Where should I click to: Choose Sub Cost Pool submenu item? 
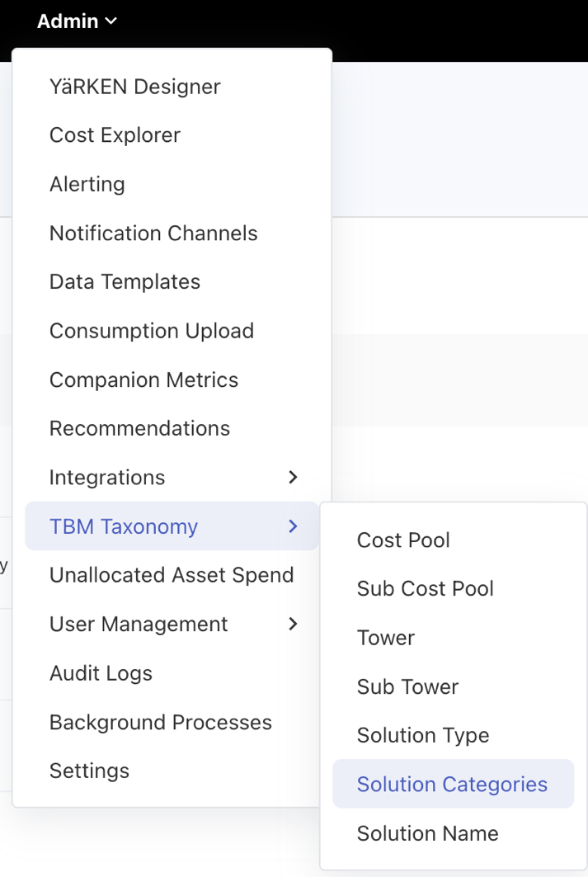(425, 589)
